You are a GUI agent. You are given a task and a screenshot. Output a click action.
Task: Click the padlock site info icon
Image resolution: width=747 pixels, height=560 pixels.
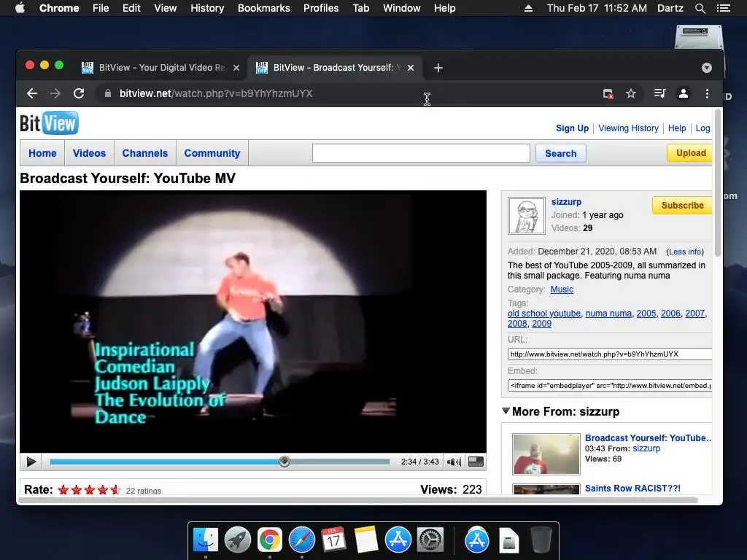108,93
